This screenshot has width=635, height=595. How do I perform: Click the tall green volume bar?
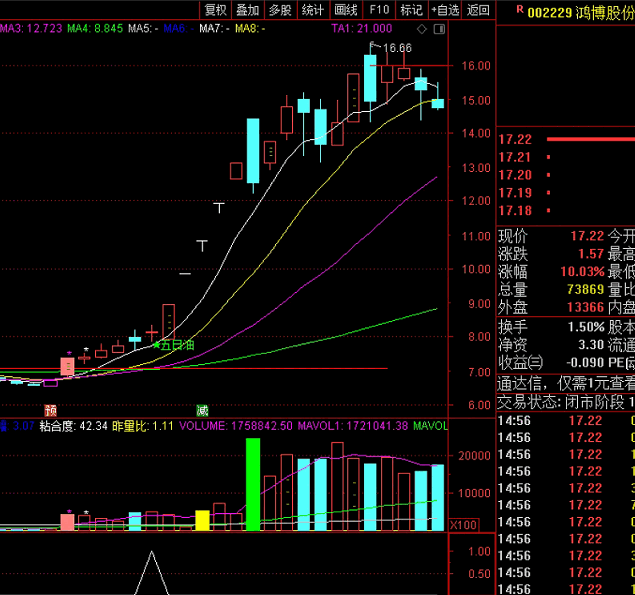(x=253, y=484)
